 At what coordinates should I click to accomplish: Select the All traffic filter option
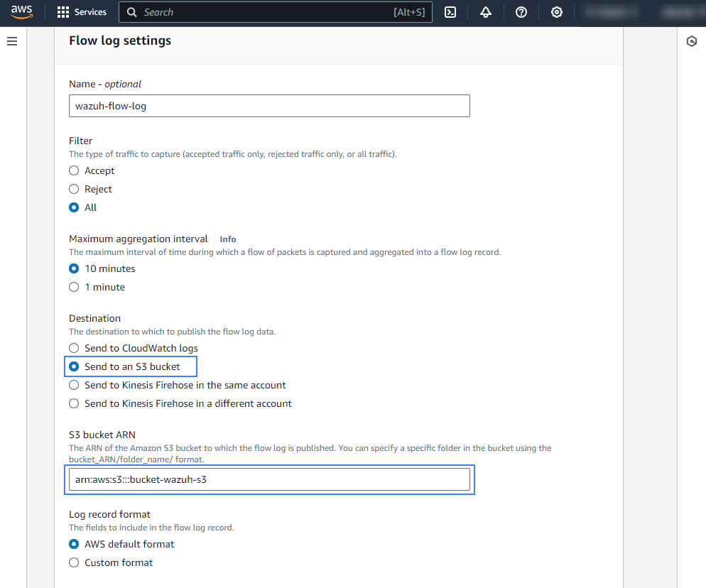point(74,207)
